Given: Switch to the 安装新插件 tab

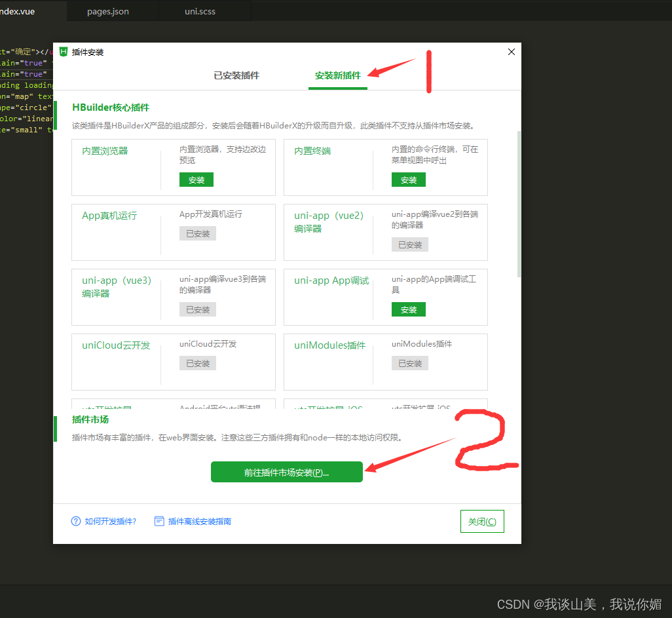Looking at the screenshot, I should pos(337,75).
